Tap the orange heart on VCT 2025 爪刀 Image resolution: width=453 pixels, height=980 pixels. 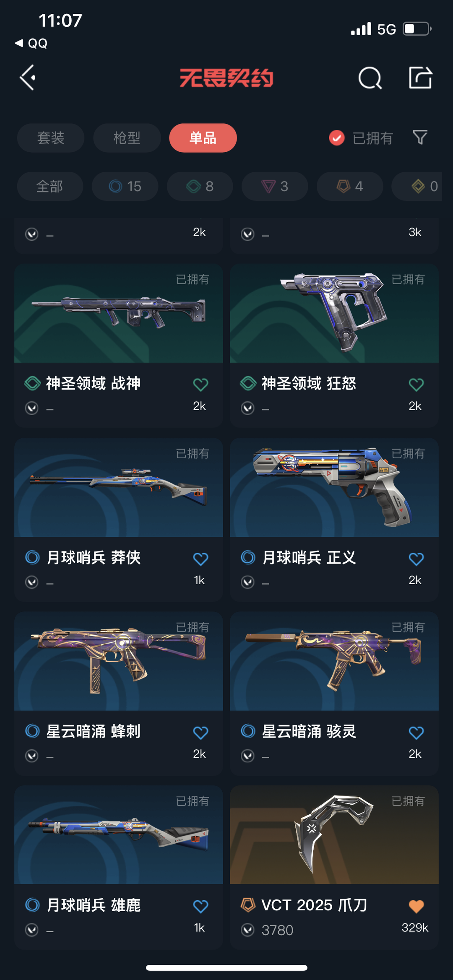416,906
